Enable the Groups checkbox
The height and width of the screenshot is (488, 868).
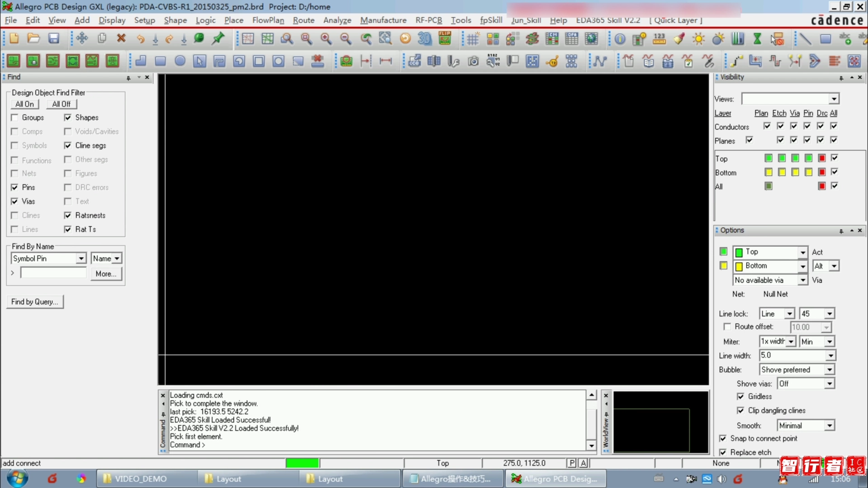[x=14, y=117]
